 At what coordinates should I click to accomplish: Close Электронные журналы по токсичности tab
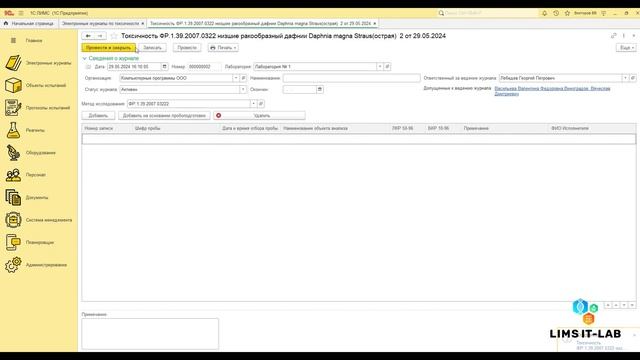(x=142, y=24)
